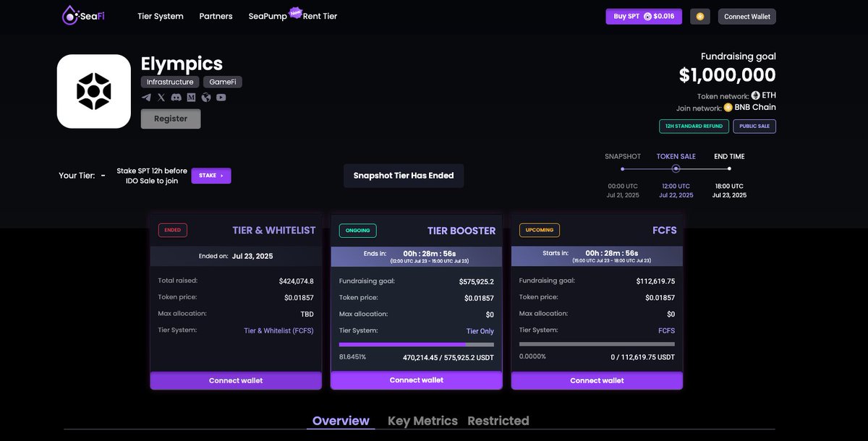Open the SeaFi logo home link
Image resolution: width=868 pixels, height=441 pixels.
pos(85,15)
